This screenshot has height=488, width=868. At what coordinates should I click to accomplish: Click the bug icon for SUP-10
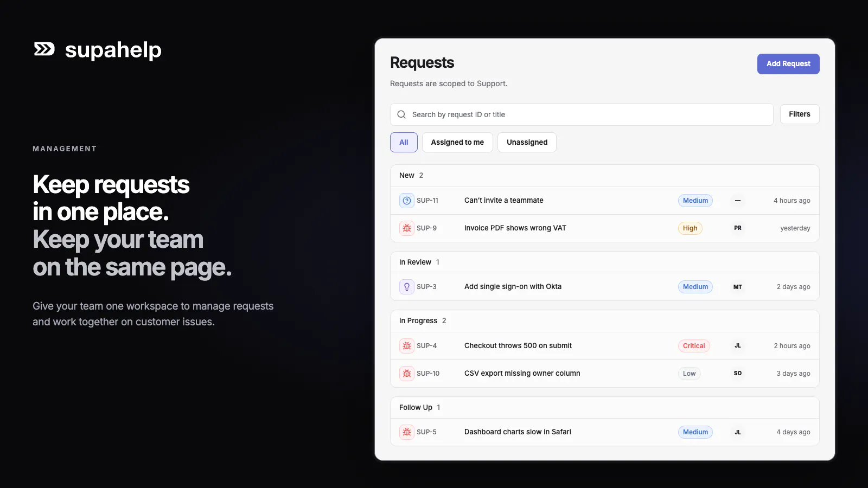[x=407, y=374]
